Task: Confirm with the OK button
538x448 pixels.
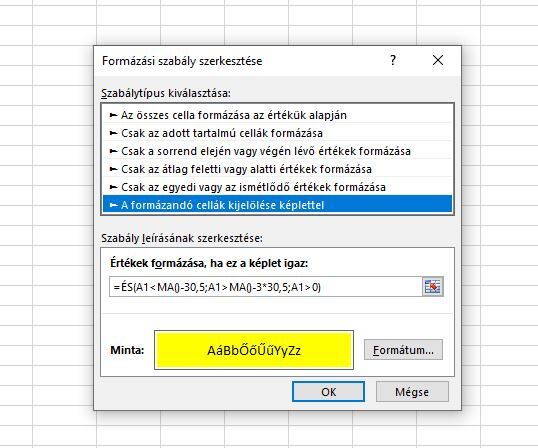Action: pos(328,392)
